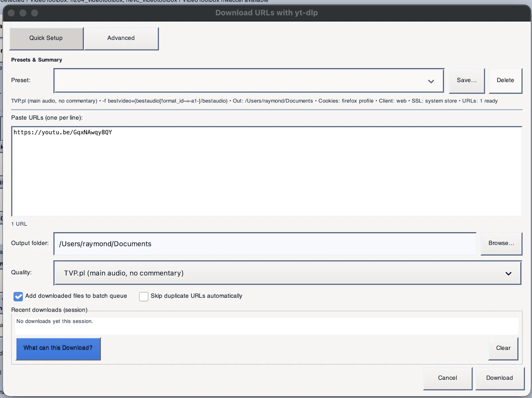Click the Presets & Summary heading

(37, 60)
